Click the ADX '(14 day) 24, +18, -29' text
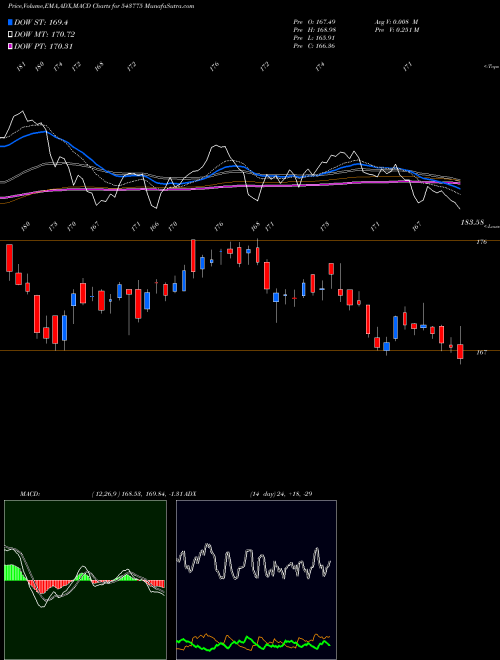The width and height of the screenshot is (500, 660). pyautogui.click(x=281, y=494)
